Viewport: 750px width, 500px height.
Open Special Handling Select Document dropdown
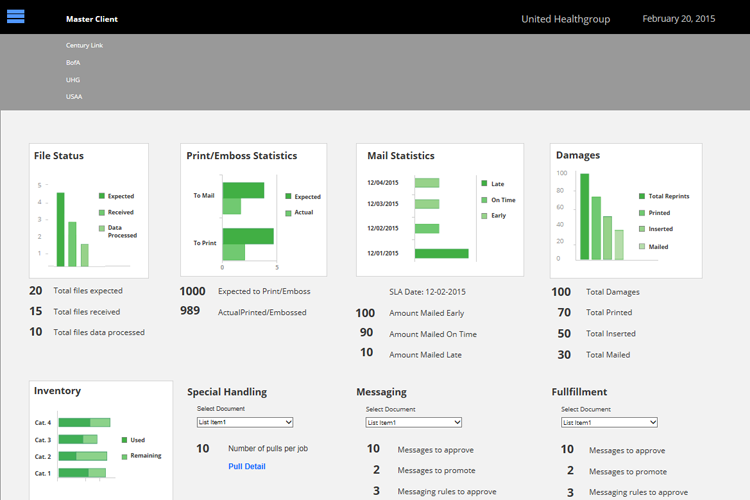[245, 422]
